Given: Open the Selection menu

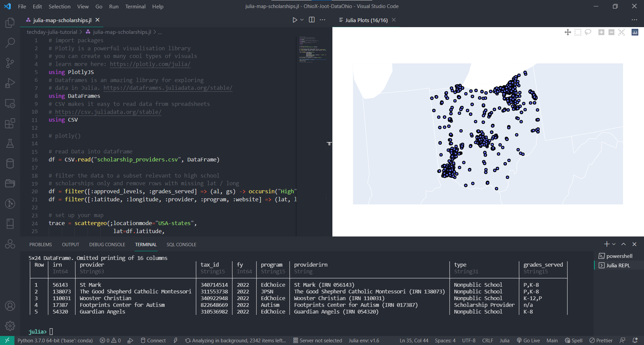Looking at the screenshot, I should [x=59, y=6].
